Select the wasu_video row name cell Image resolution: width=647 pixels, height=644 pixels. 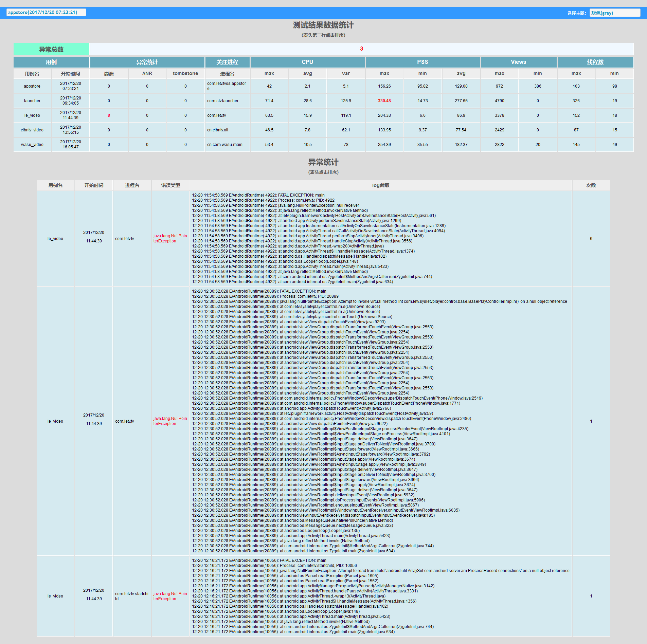(32, 145)
